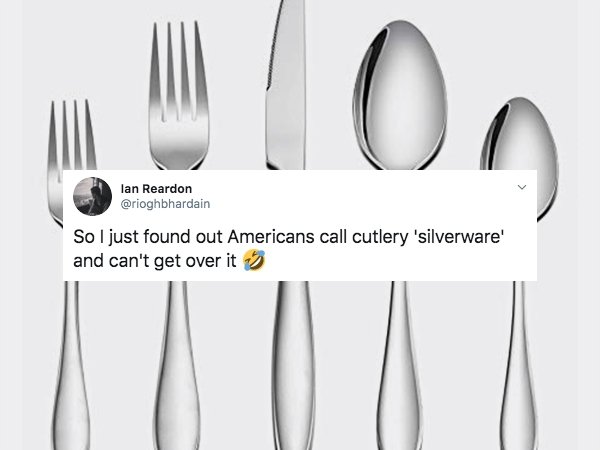Select the large tablespoon bowl

click(400, 95)
